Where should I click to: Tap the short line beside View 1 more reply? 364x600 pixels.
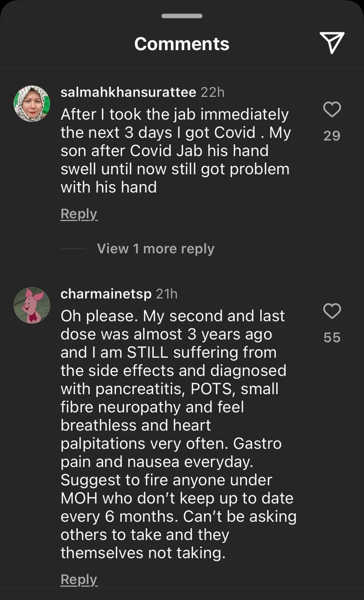click(74, 248)
